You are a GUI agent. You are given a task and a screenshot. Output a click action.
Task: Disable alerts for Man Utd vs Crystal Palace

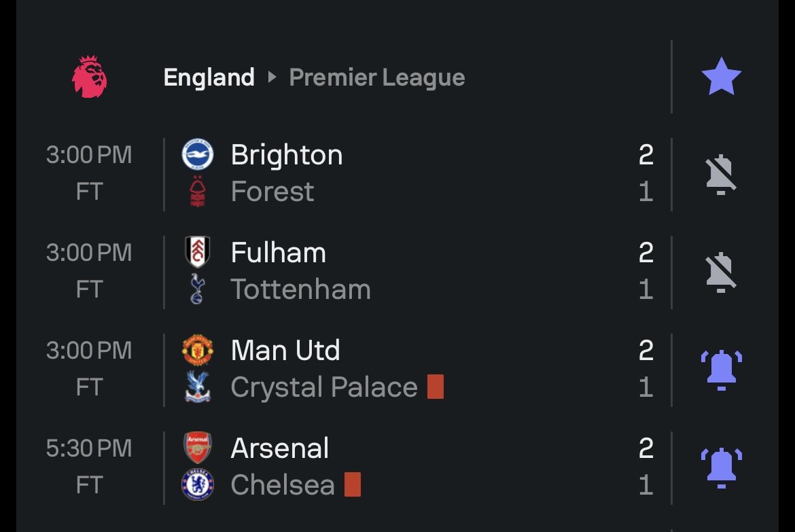[x=721, y=370]
